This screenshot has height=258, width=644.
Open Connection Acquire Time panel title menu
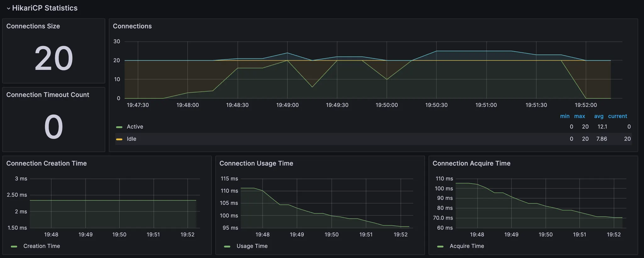point(471,163)
